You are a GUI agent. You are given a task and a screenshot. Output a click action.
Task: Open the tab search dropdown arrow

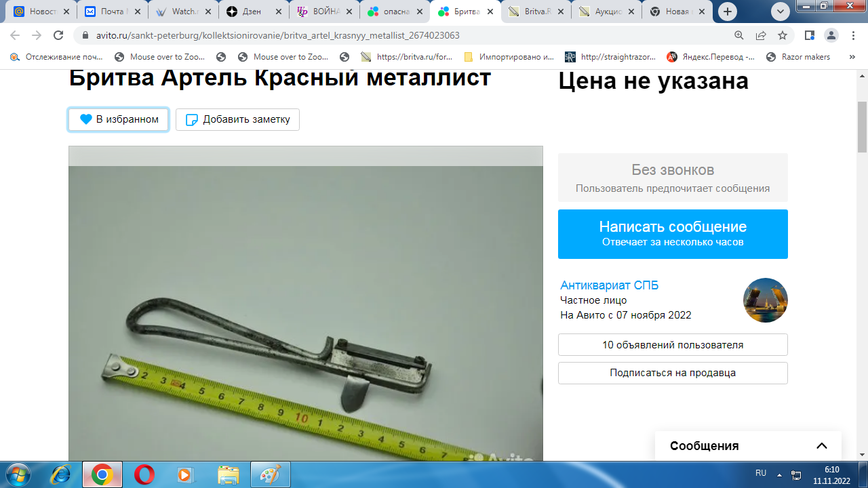[781, 12]
